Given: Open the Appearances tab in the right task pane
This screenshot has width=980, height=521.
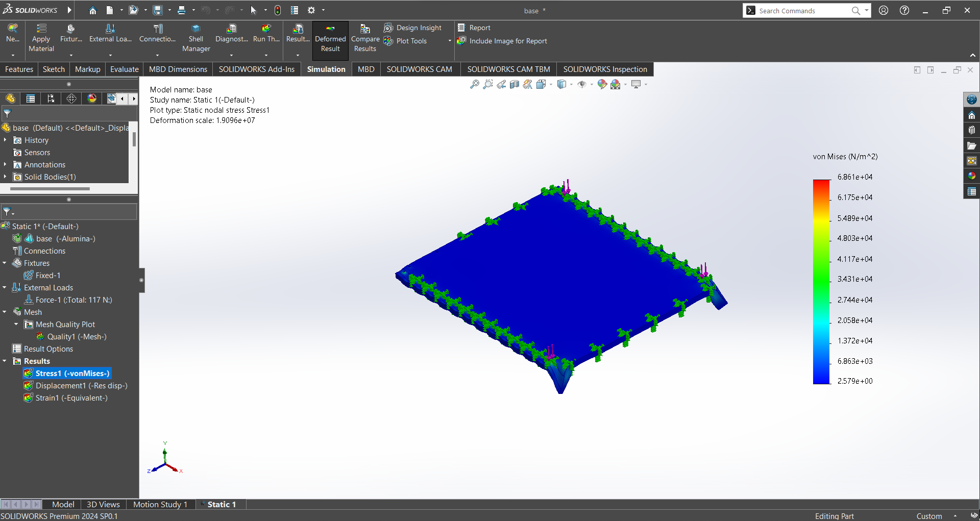Looking at the screenshot, I should coord(971,176).
